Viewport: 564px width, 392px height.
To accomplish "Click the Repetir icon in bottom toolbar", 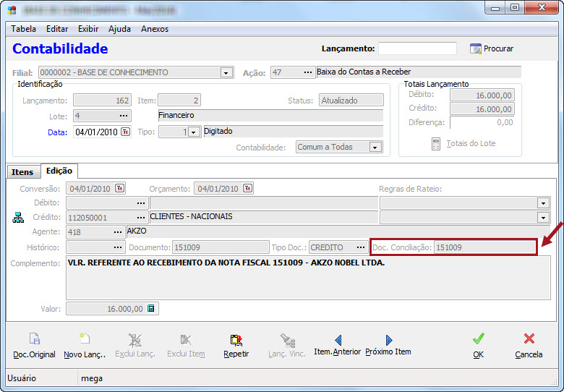I will [236, 340].
